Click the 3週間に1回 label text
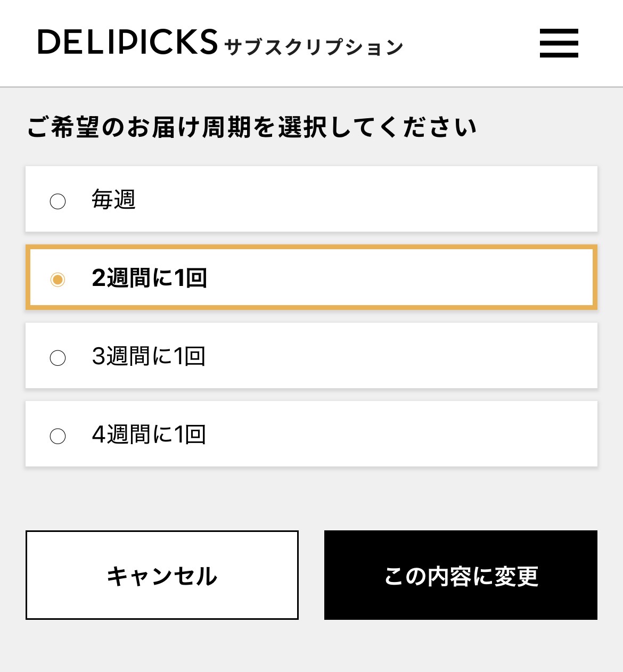Viewport: 623px width, 672px height. (149, 356)
